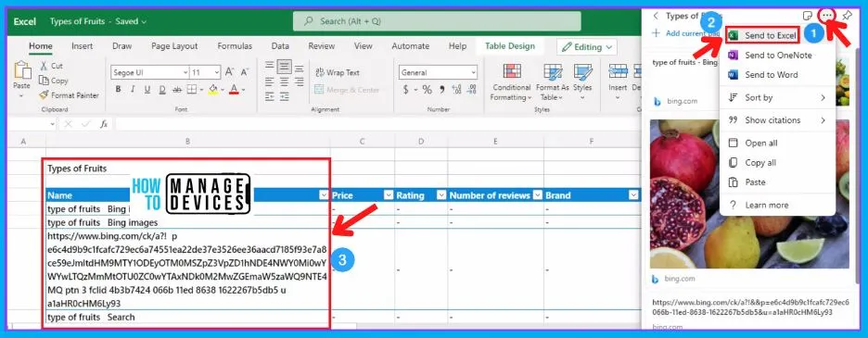Screen dimensions: 868x338
Task: Toggle underline formatting
Action: point(147,89)
